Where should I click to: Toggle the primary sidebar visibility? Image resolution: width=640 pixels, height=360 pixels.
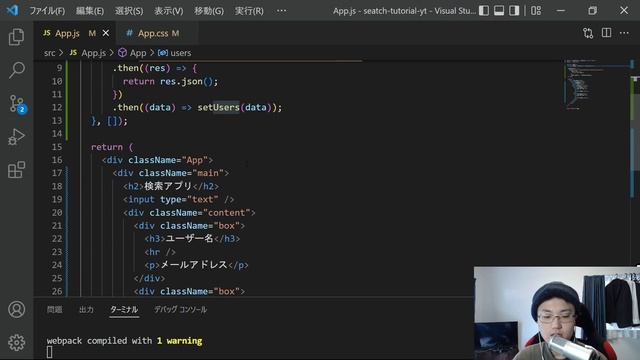coord(484,11)
